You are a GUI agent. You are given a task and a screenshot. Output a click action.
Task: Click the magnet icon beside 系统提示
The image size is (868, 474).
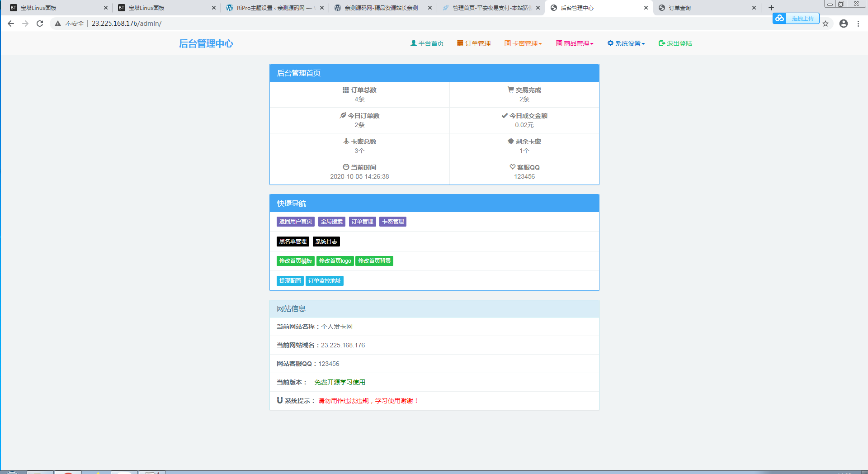[280, 400]
